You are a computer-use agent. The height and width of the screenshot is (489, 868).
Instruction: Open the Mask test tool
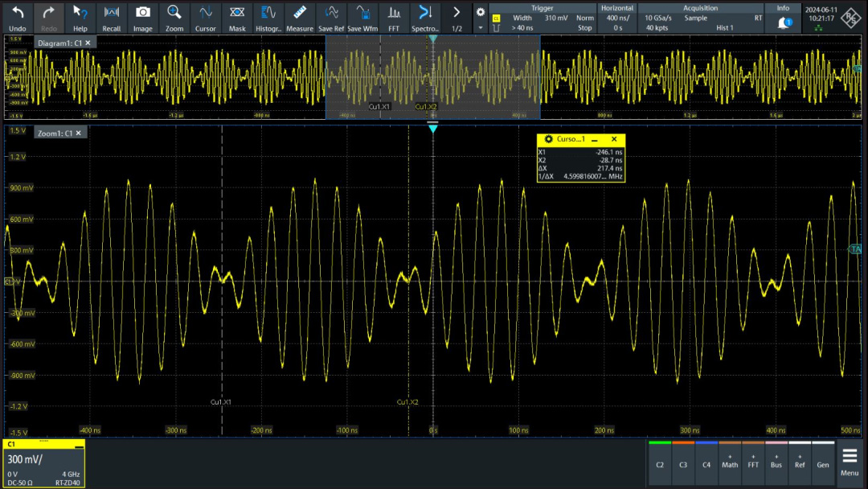tap(237, 18)
